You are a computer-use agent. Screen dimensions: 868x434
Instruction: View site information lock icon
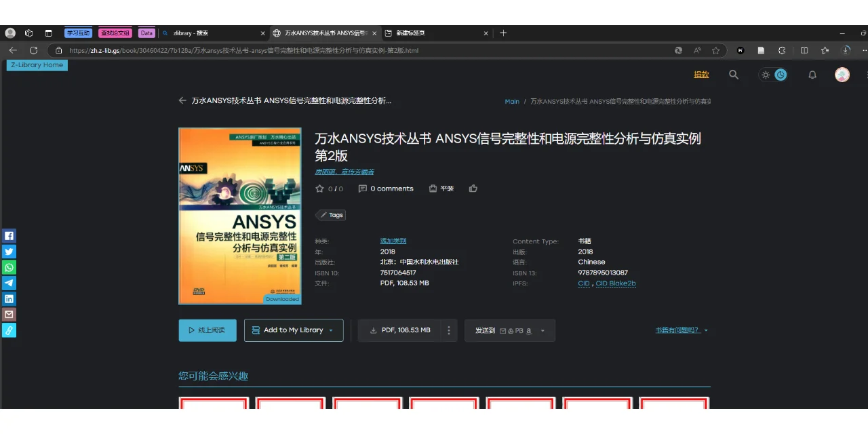pos(59,50)
